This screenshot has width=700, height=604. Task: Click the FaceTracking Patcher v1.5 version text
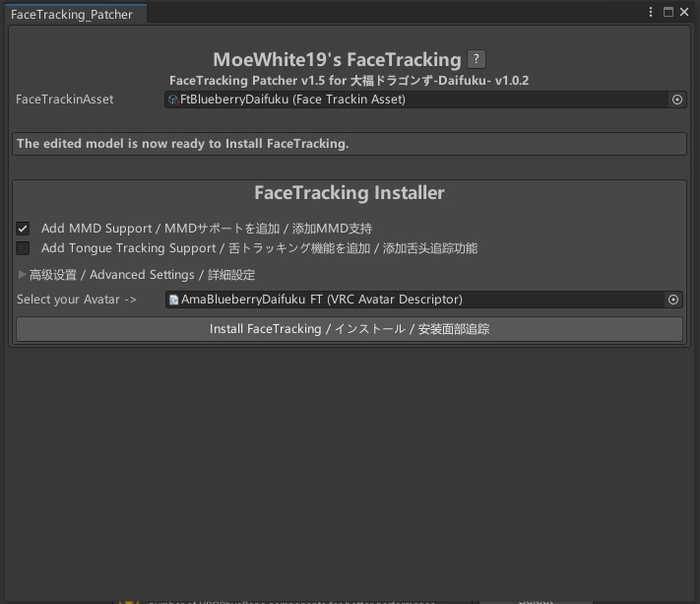click(350, 81)
